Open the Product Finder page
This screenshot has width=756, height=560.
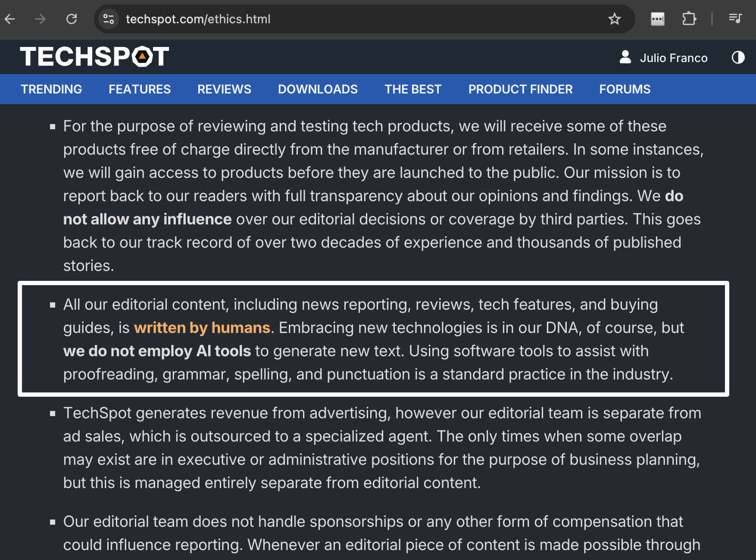pyautogui.click(x=520, y=89)
